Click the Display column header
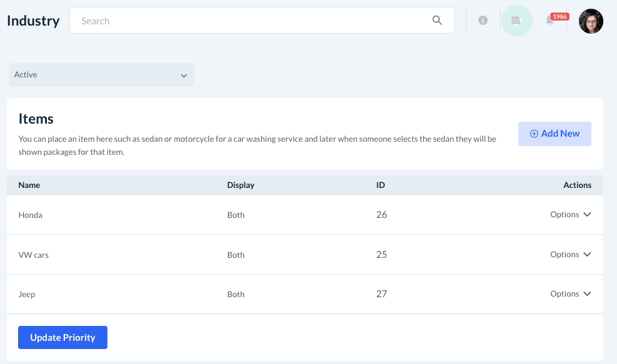The height and width of the screenshot is (364, 617). 240,185
